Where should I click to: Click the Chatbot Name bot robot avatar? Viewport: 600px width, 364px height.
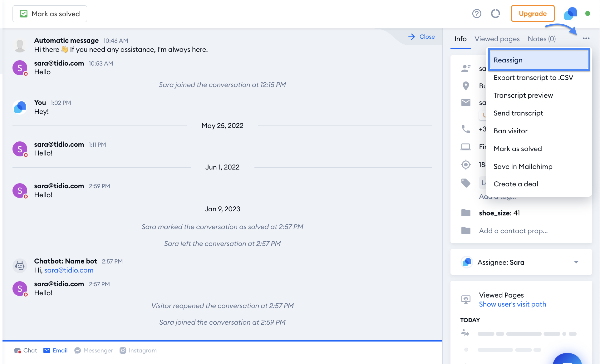click(20, 266)
